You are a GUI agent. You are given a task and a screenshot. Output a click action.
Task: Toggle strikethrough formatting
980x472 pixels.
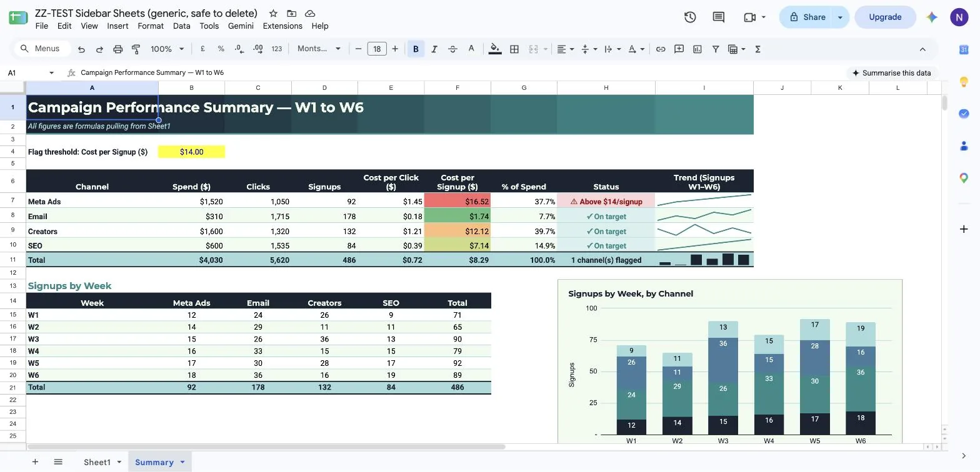click(x=452, y=49)
